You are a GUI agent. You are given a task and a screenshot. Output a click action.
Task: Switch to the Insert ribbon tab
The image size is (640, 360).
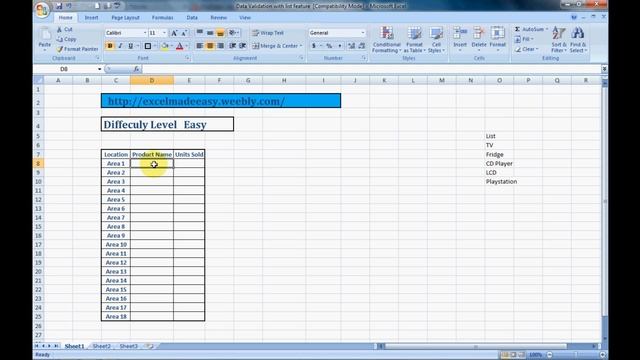click(x=91, y=18)
